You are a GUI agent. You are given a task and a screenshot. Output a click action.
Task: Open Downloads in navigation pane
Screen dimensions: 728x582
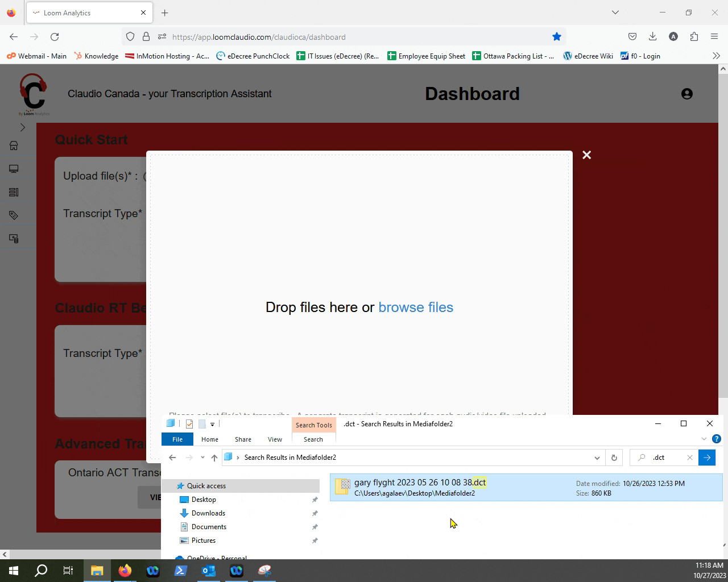208,513
